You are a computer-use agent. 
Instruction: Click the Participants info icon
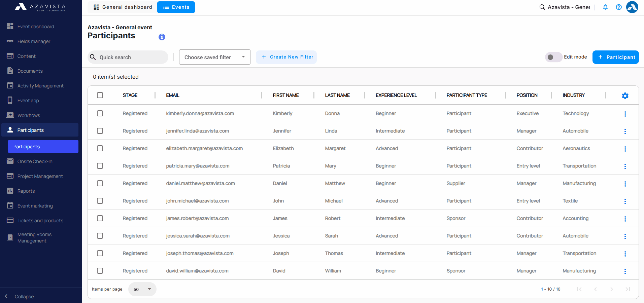[162, 37]
